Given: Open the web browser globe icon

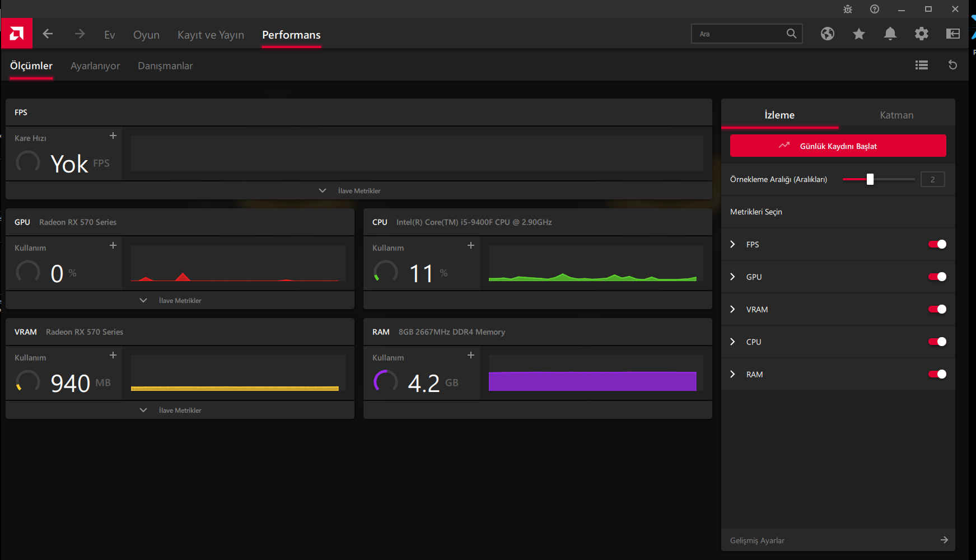Looking at the screenshot, I should click(827, 34).
